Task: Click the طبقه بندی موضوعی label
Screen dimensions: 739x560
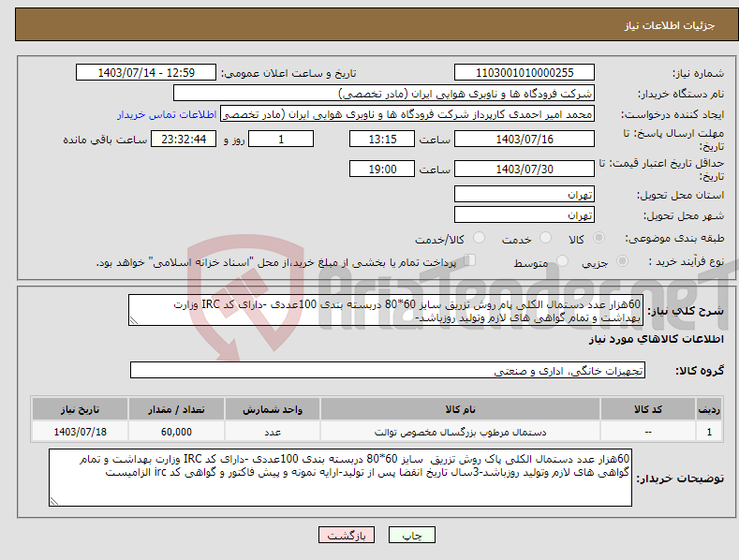Action: pos(674,239)
